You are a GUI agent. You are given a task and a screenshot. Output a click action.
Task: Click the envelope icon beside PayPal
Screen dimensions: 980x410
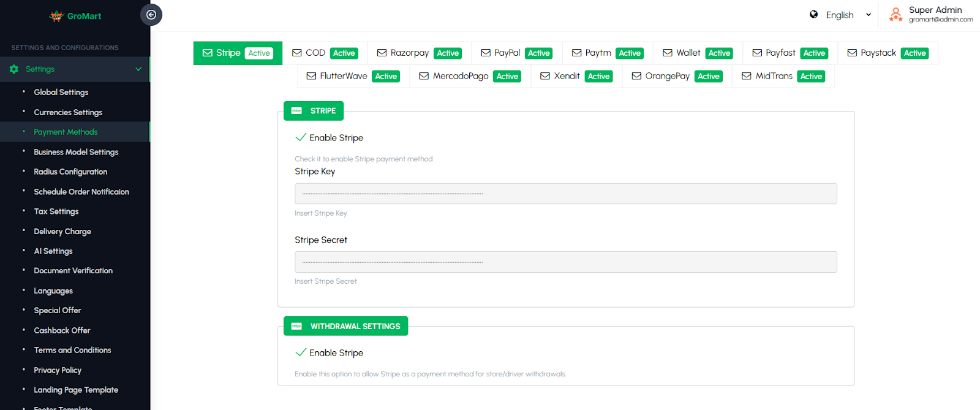click(486, 53)
